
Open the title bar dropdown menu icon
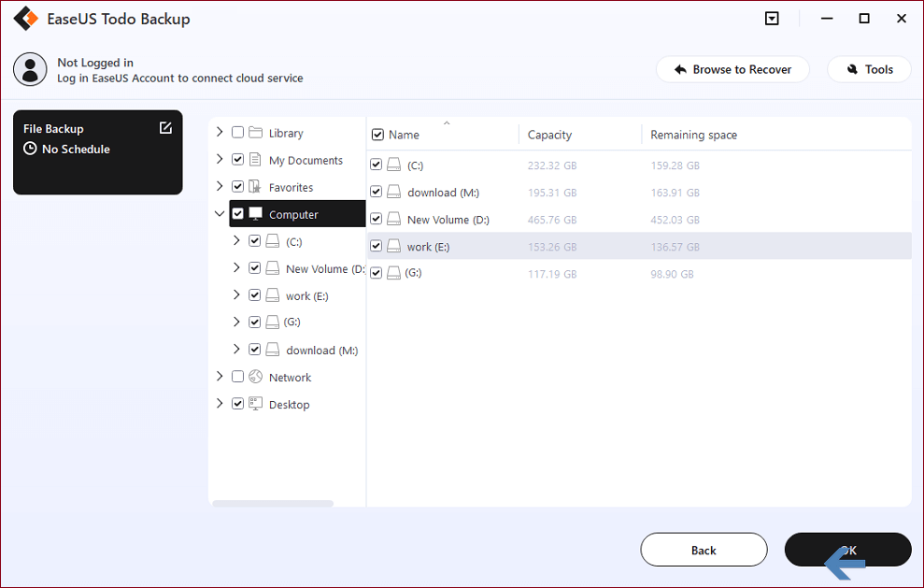[x=772, y=19]
